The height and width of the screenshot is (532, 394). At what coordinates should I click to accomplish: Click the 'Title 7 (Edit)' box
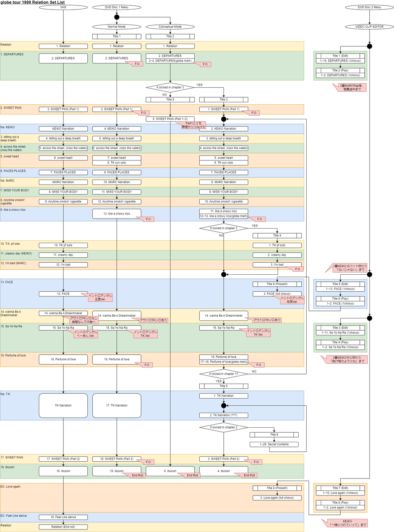pyautogui.click(x=340, y=488)
